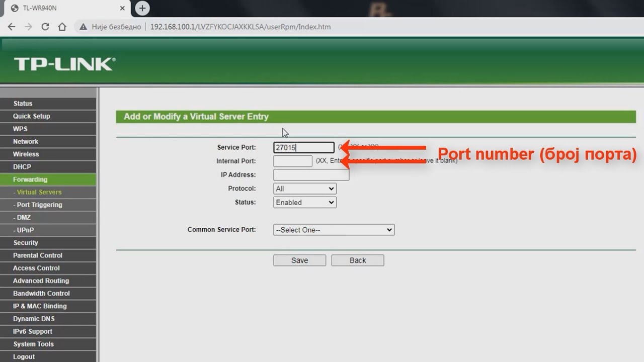The width and height of the screenshot is (644, 362).
Task: Open Status in the sidebar
Action: (x=48, y=104)
